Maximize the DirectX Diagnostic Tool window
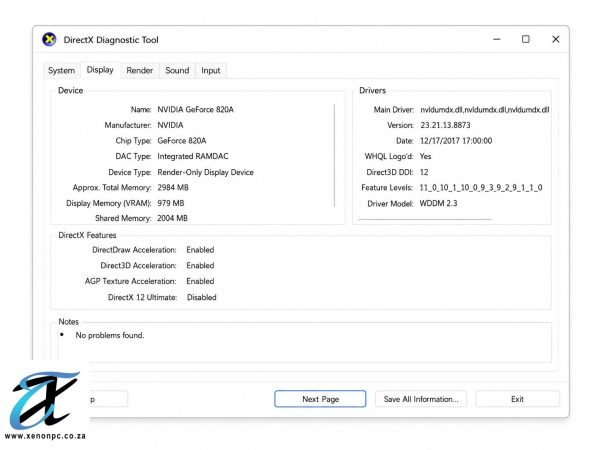The height and width of the screenshot is (450, 600). click(526, 39)
